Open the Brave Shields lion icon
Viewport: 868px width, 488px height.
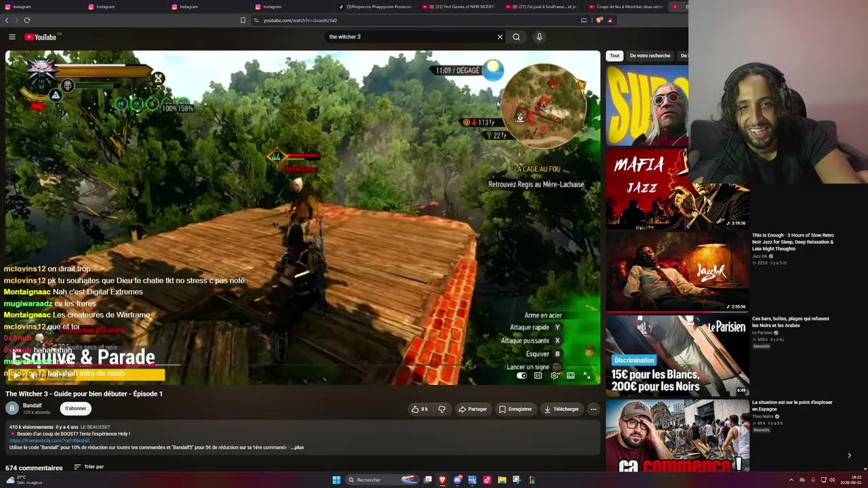pyautogui.click(x=599, y=20)
